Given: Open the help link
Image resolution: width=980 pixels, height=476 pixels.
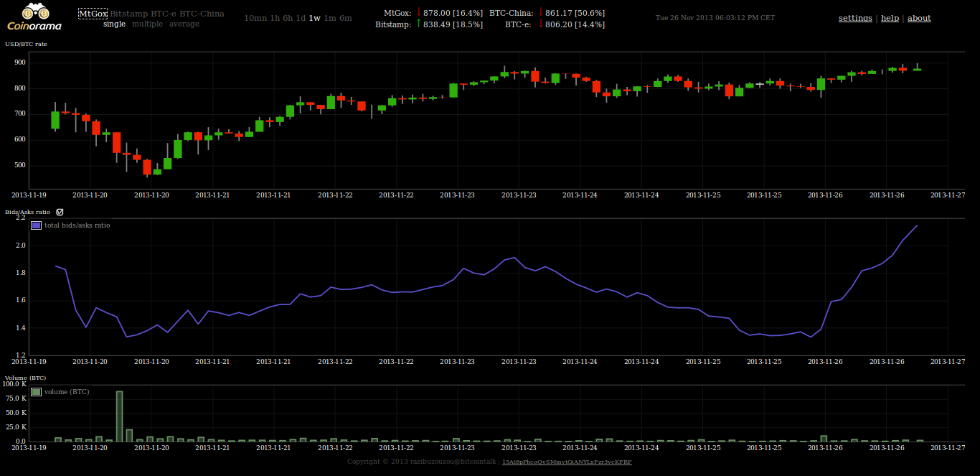Looking at the screenshot, I should (890, 18).
